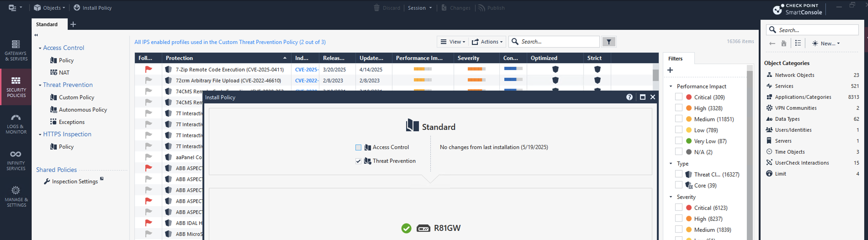
Task: Enable the Access Control checkbox
Action: 358,147
